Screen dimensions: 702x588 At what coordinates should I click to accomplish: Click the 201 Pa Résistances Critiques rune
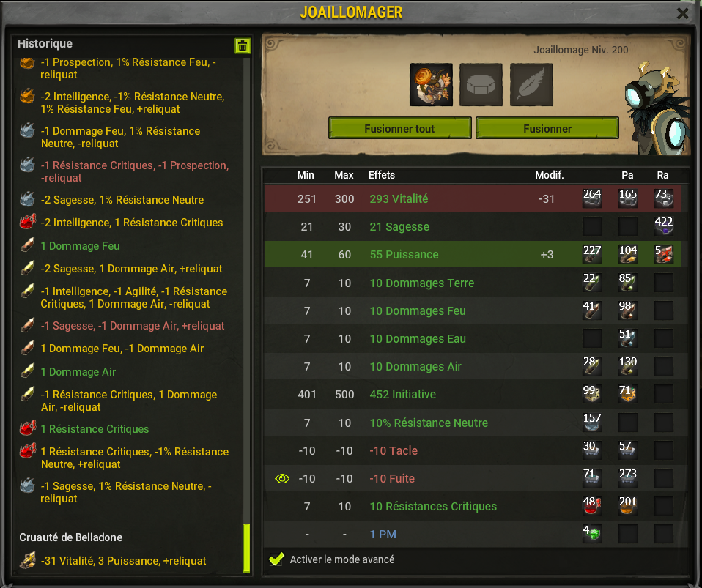click(x=628, y=506)
